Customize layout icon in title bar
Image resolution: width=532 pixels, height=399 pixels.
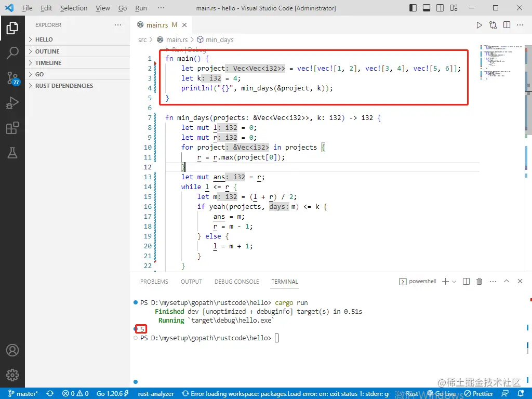point(454,8)
